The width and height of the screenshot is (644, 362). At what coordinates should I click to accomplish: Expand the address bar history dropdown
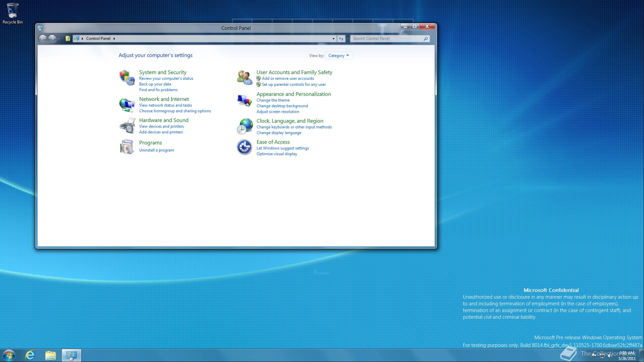tap(333, 39)
